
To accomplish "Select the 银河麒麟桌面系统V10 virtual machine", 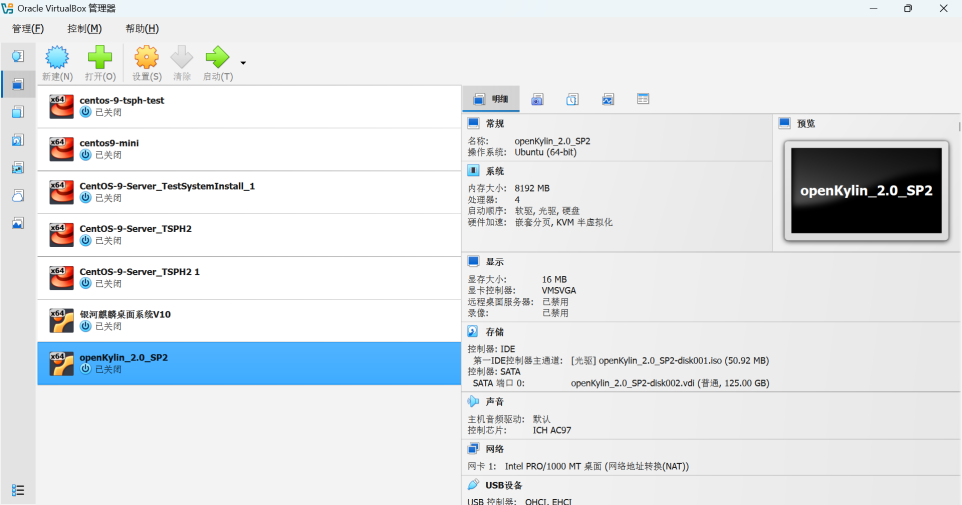I will point(249,320).
